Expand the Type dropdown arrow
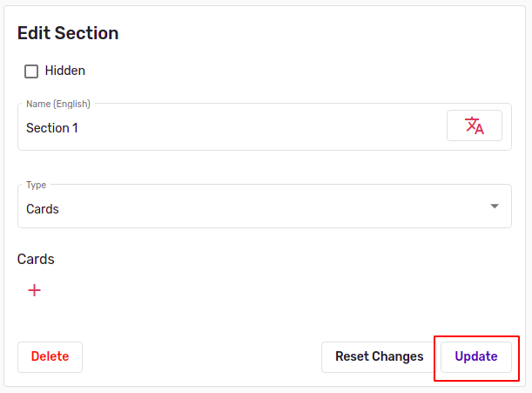 (x=495, y=207)
